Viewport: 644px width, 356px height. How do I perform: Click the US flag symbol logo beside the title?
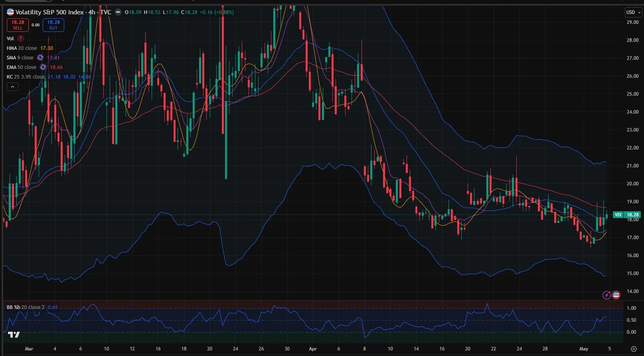tap(10, 12)
